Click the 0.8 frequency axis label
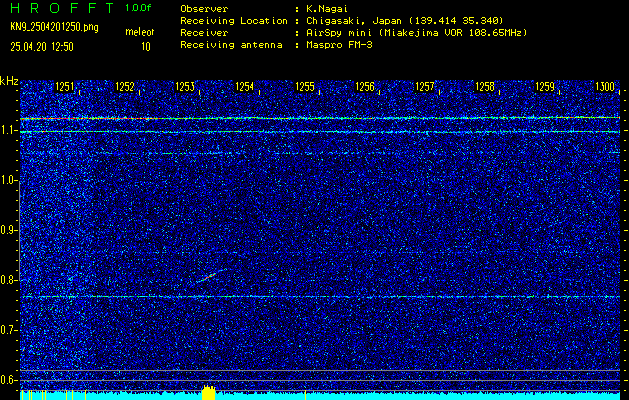 click(x=8, y=280)
